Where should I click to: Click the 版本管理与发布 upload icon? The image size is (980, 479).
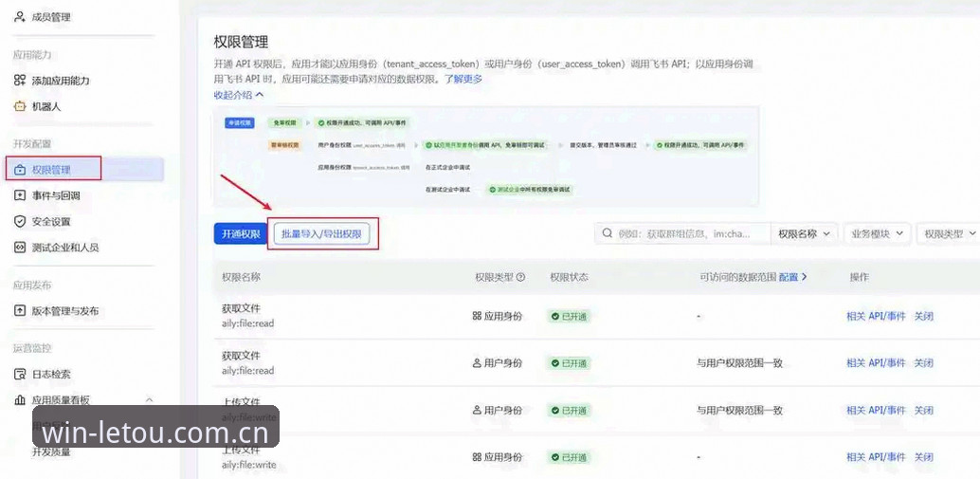(20, 311)
